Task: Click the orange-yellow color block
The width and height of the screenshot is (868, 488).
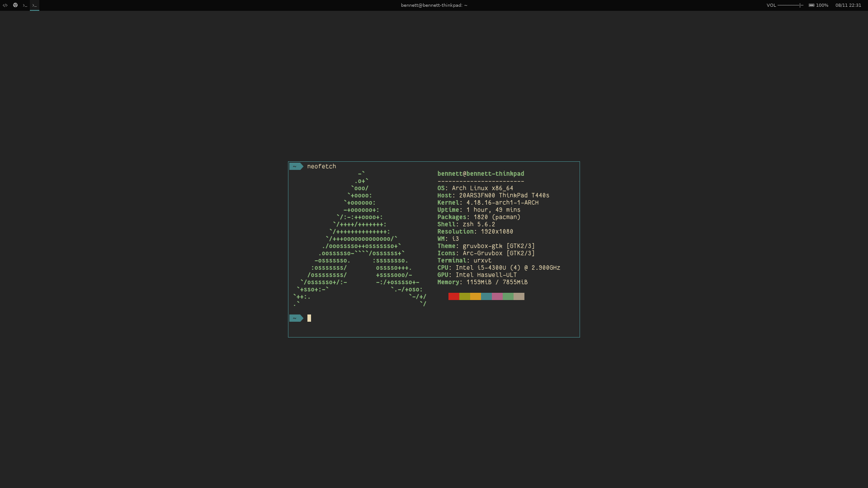Action: [476, 296]
